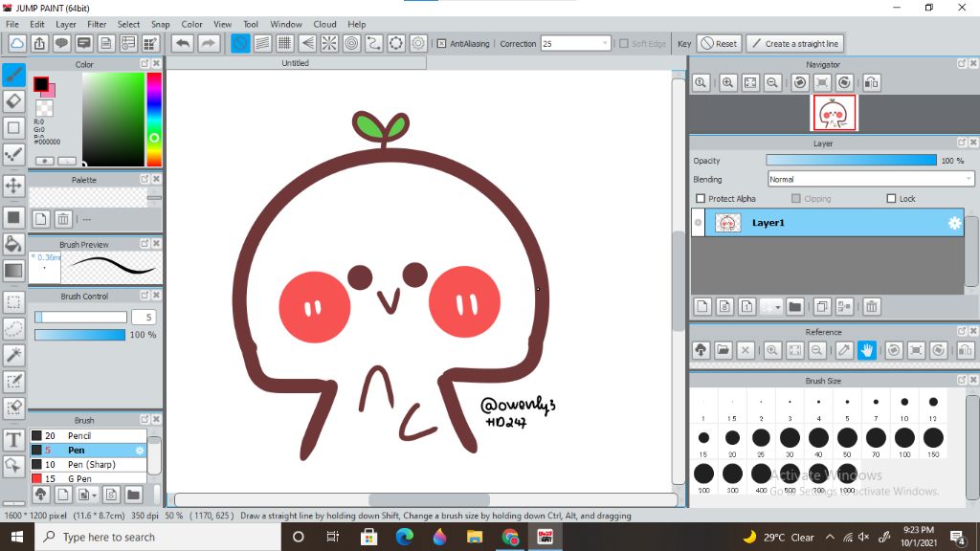
Task: Select the Gradient tool
Action: pyautogui.click(x=13, y=271)
